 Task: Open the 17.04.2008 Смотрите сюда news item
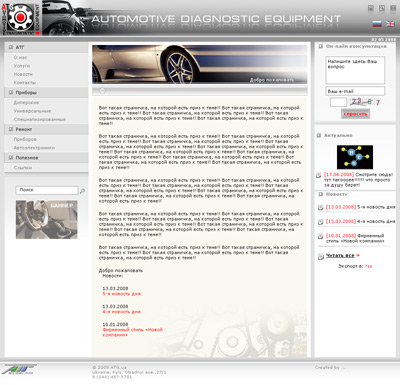tap(358, 180)
